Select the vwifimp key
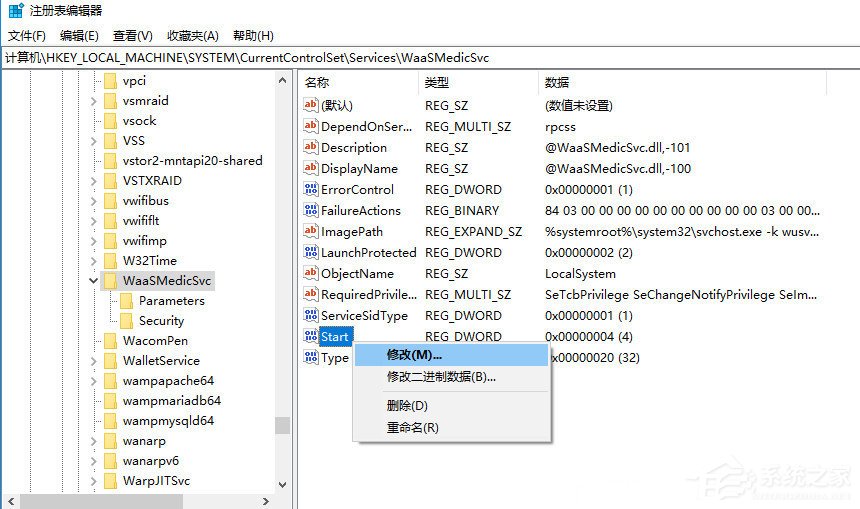Viewport: 860px width, 509px height. 145,241
